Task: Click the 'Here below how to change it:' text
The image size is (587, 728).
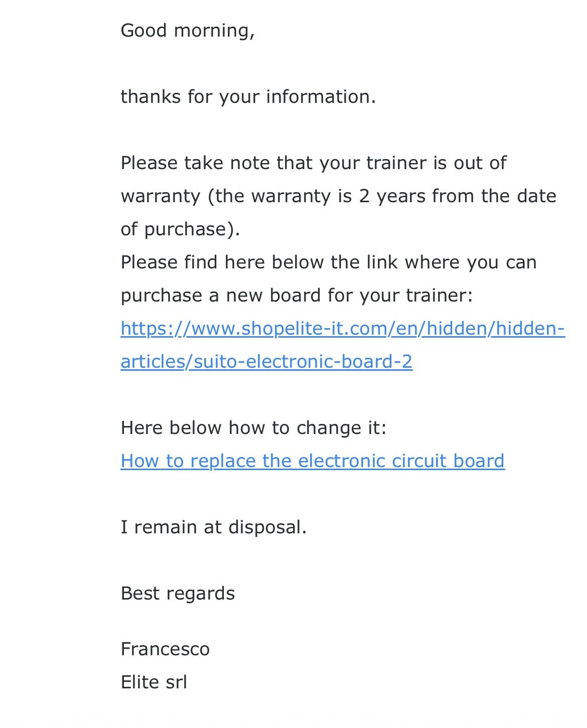Action: [x=253, y=428]
